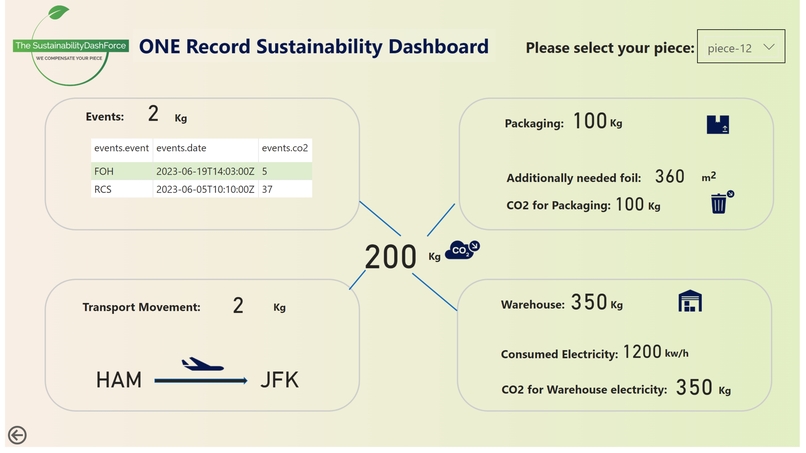Click the packaging box icon
The image size is (806, 453).
pyautogui.click(x=718, y=124)
